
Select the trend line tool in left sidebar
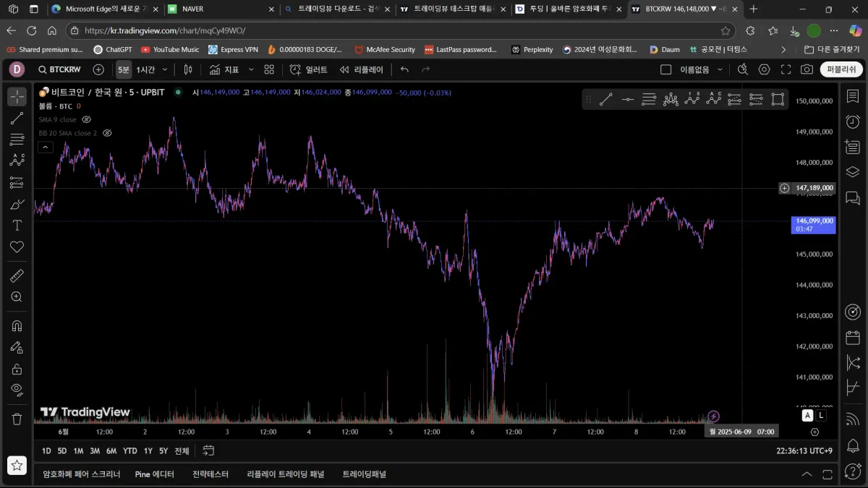click(17, 119)
